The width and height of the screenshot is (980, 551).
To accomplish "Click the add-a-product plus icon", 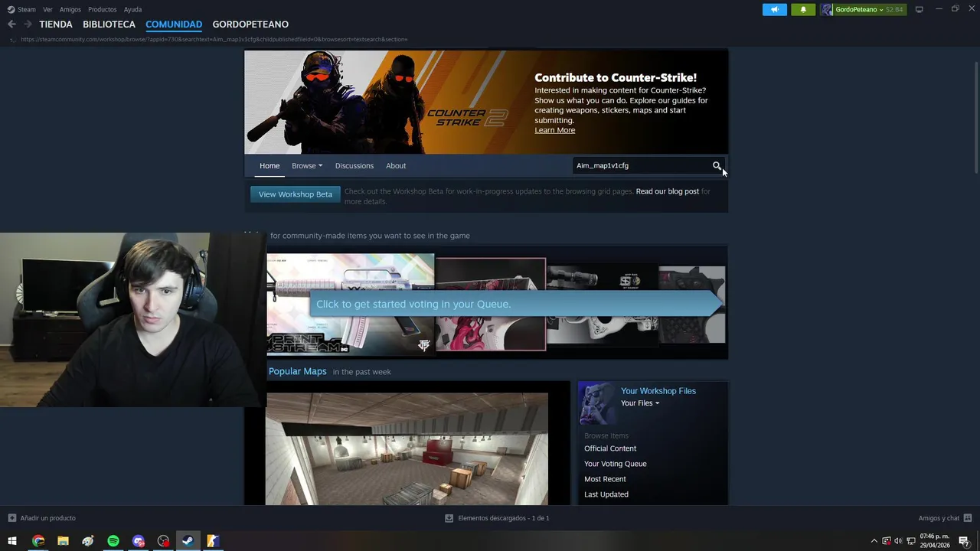I will point(11,518).
